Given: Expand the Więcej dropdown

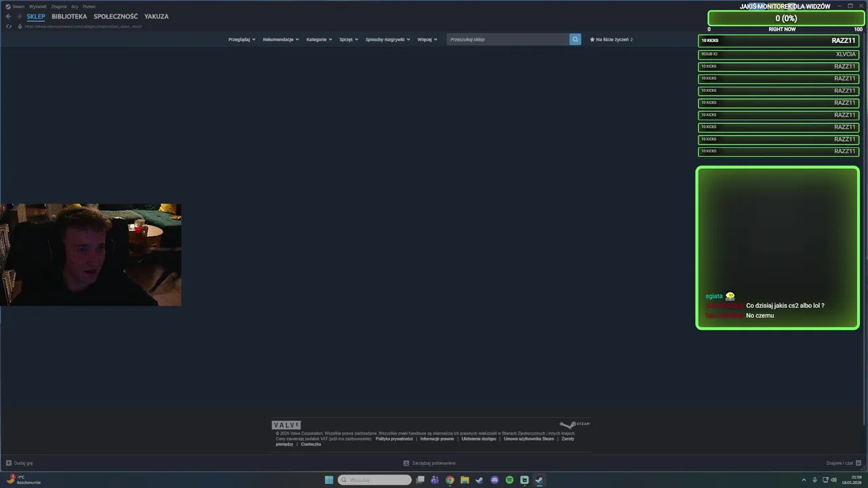Looking at the screenshot, I should click(x=427, y=39).
